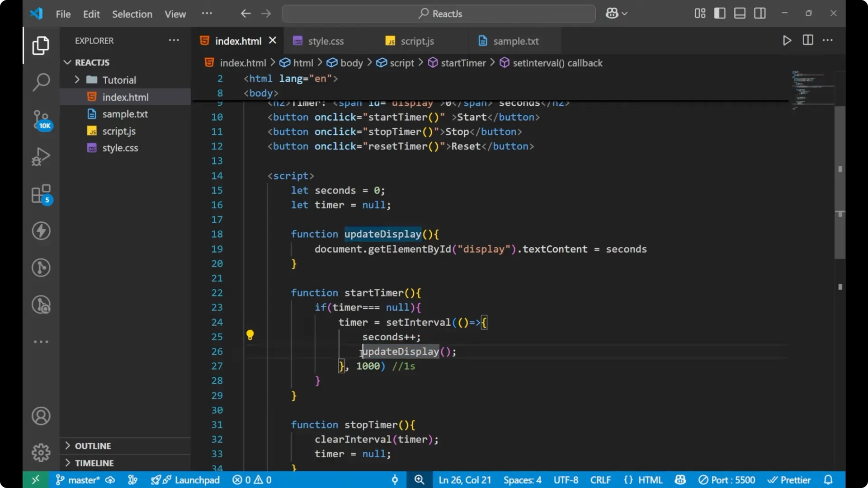Expand the TIMELINE section
Screen dimensions: 868x488
coord(95,463)
